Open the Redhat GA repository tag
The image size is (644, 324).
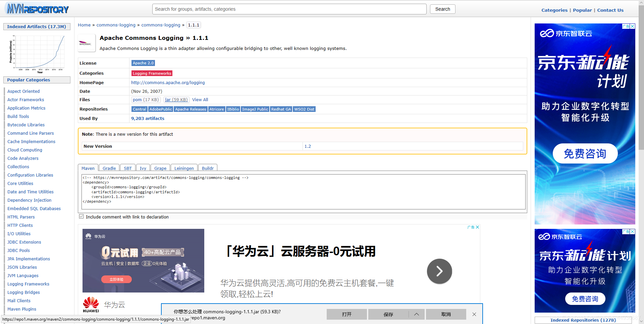point(281,109)
